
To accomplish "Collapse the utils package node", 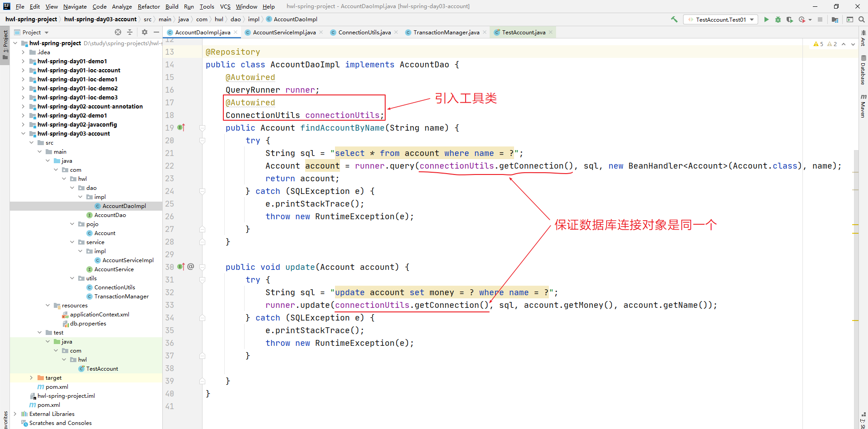I will 72,278.
